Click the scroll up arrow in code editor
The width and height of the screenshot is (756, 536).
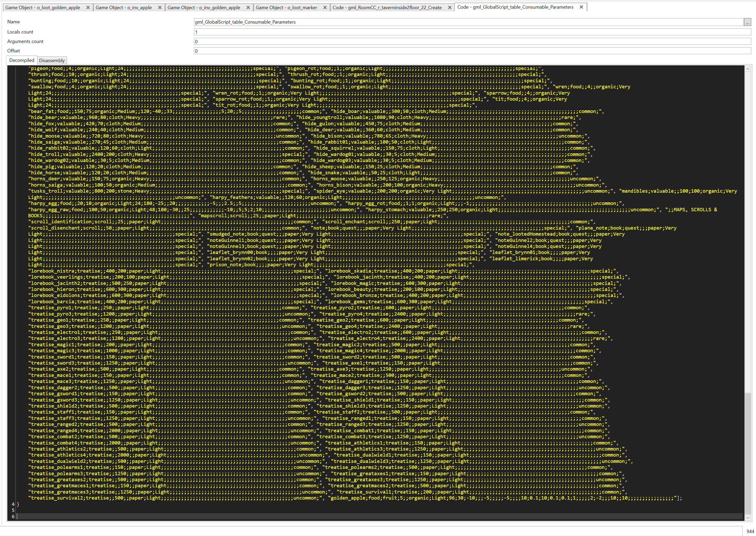pyautogui.click(x=748, y=69)
